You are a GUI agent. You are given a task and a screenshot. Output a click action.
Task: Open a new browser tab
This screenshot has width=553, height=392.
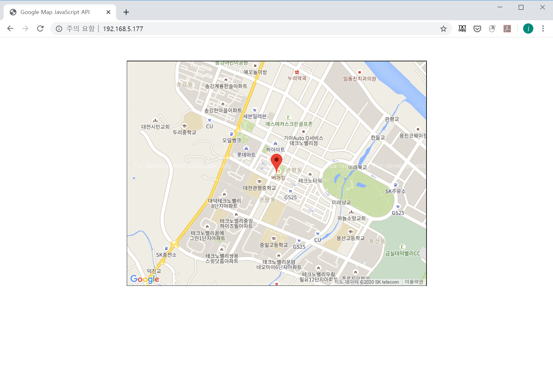(x=126, y=12)
